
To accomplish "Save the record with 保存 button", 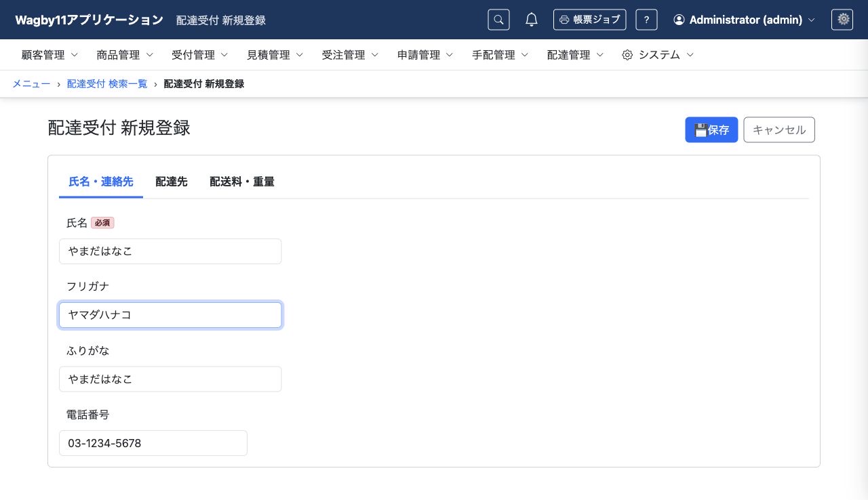I will (x=711, y=130).
